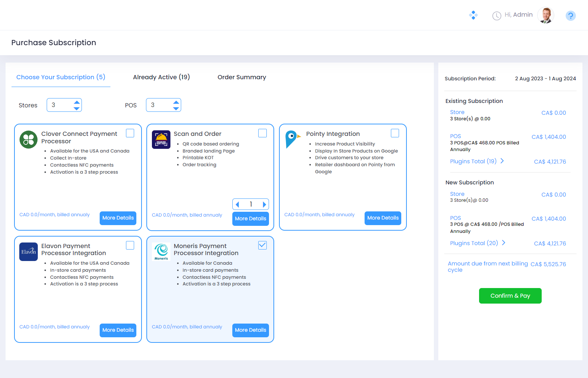
Task: Tick the Pointy Integration checkbox
Action: pyautogui.click(x=395, y=133)
